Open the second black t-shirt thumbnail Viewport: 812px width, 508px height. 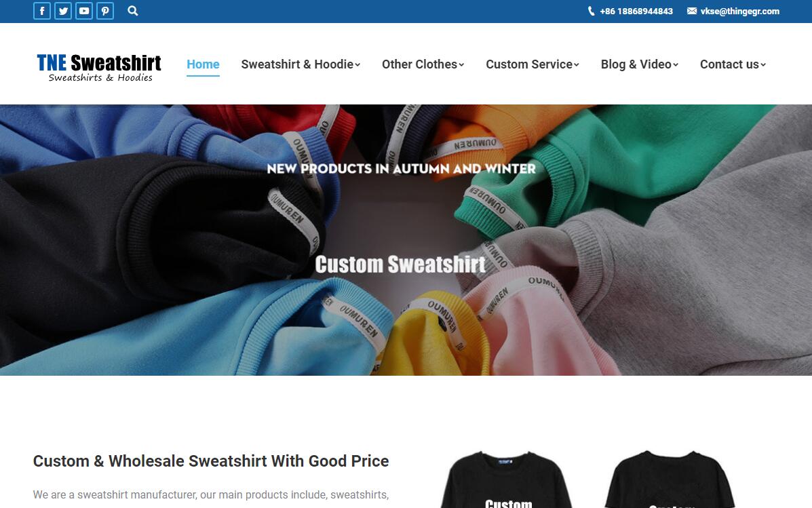tap(671, 479)
